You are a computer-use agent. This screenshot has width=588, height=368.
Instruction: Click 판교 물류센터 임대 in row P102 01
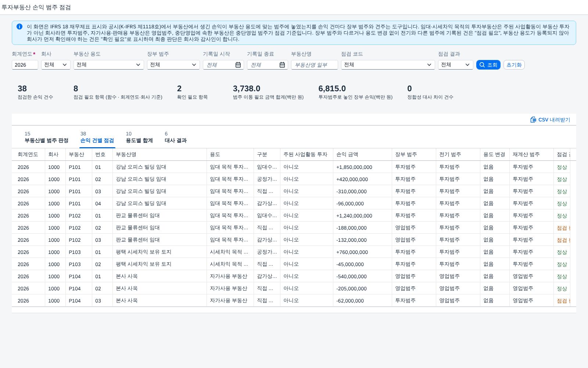click(x=137, y=216)
